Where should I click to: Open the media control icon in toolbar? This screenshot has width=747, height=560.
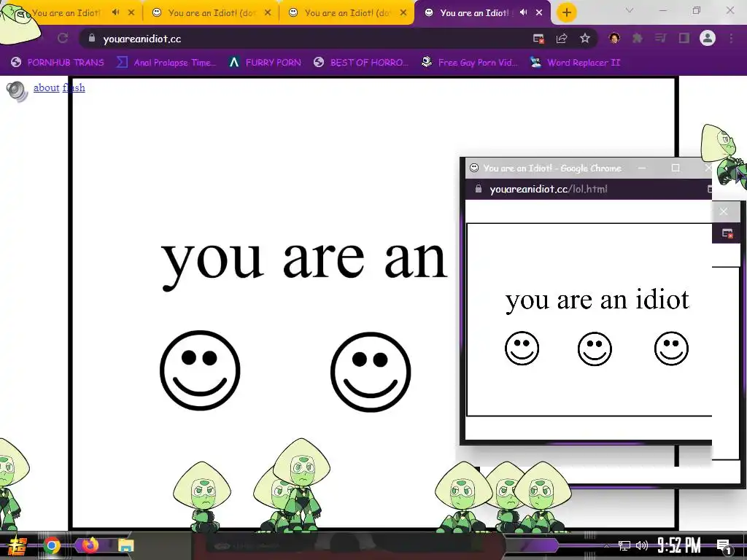click(660, 38)
